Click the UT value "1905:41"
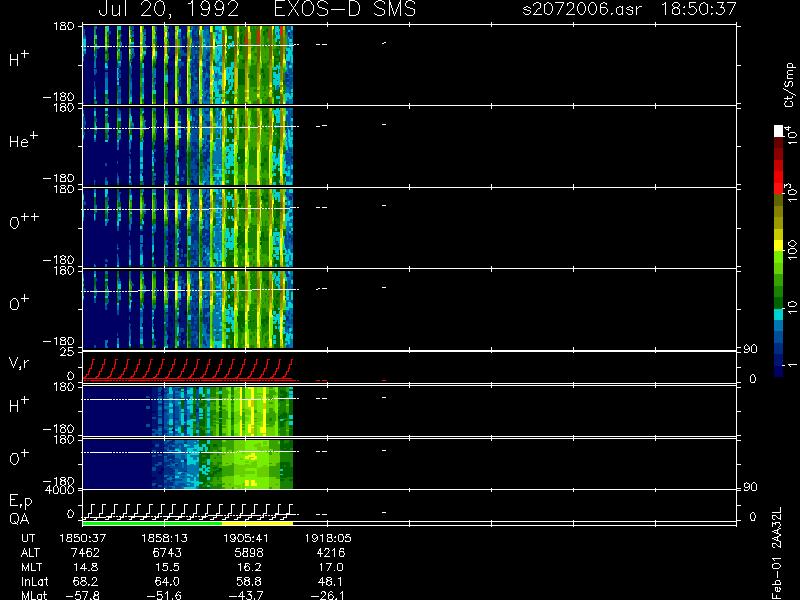Screen dimensions: 800x600 (x=246, y=538)
